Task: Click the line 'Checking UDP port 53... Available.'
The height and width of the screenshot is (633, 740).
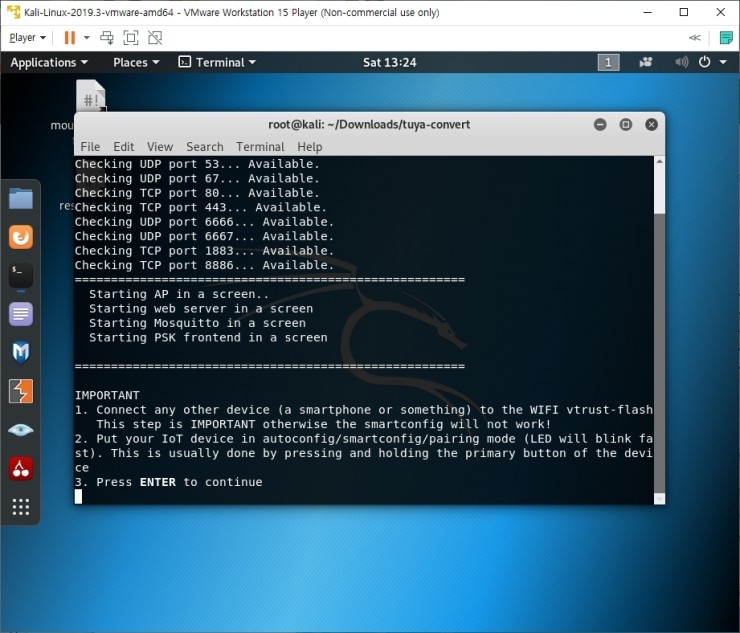Action: pos(197,164)
